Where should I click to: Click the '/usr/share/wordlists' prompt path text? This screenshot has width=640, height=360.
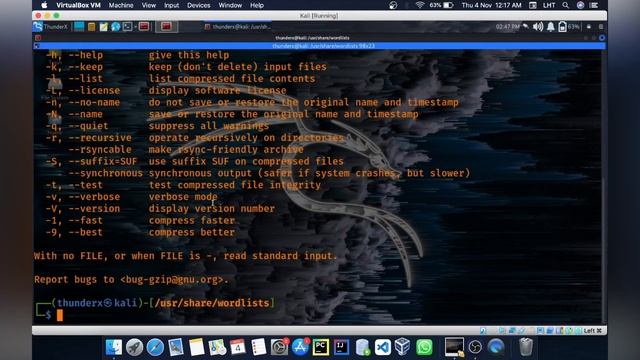pyautogui.click(x=212, y=303)
